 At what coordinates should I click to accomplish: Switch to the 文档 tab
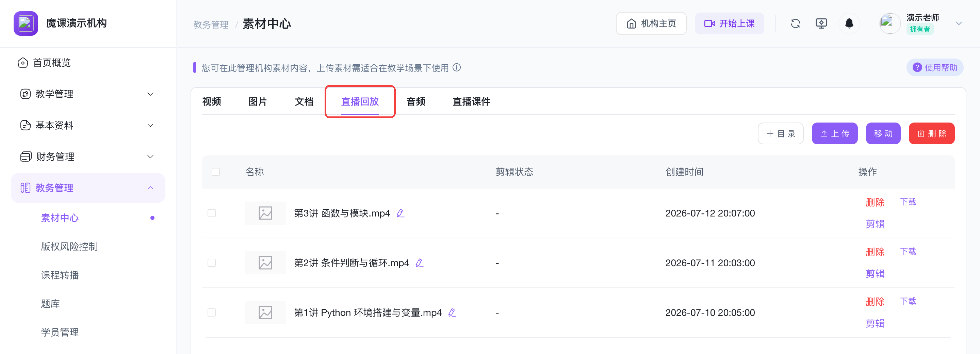304,102
